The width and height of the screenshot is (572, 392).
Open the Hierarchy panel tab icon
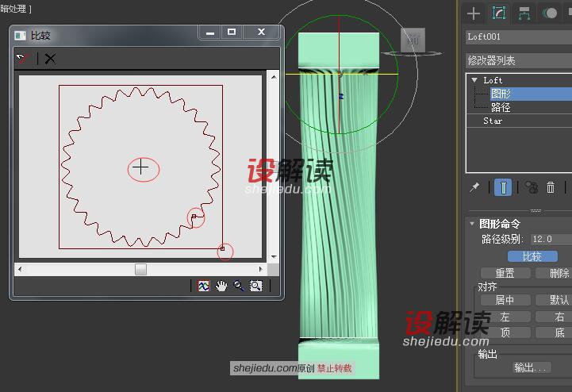[x=524, y=13]
